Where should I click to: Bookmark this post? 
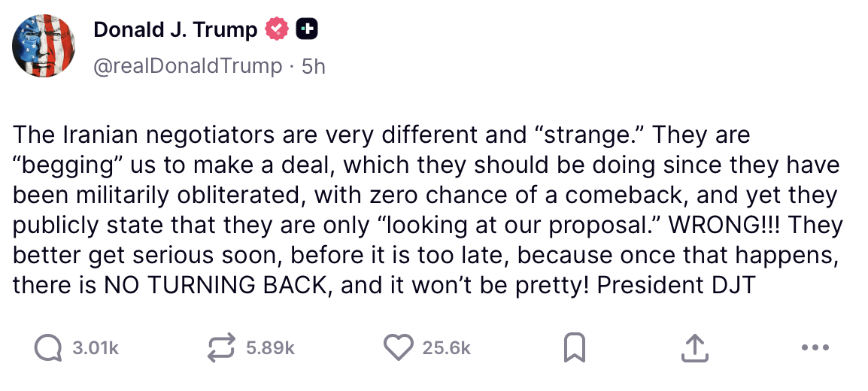point(574,347)
